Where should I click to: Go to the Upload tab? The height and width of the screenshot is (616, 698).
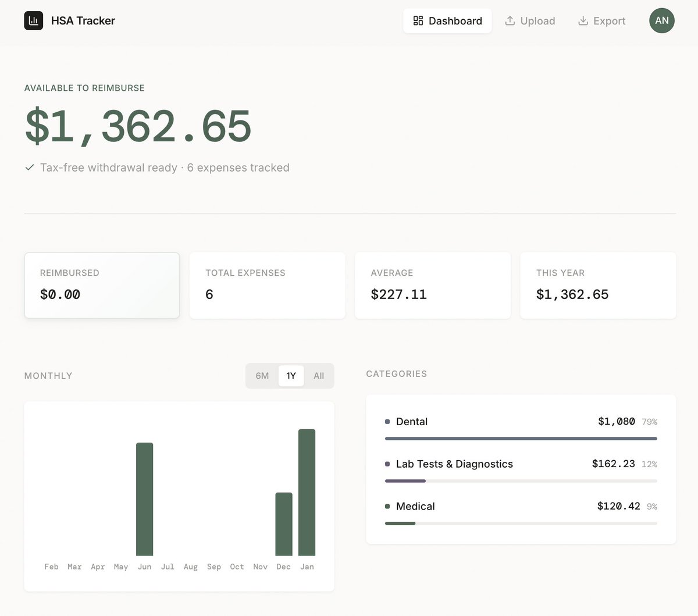tap(530, 21)
